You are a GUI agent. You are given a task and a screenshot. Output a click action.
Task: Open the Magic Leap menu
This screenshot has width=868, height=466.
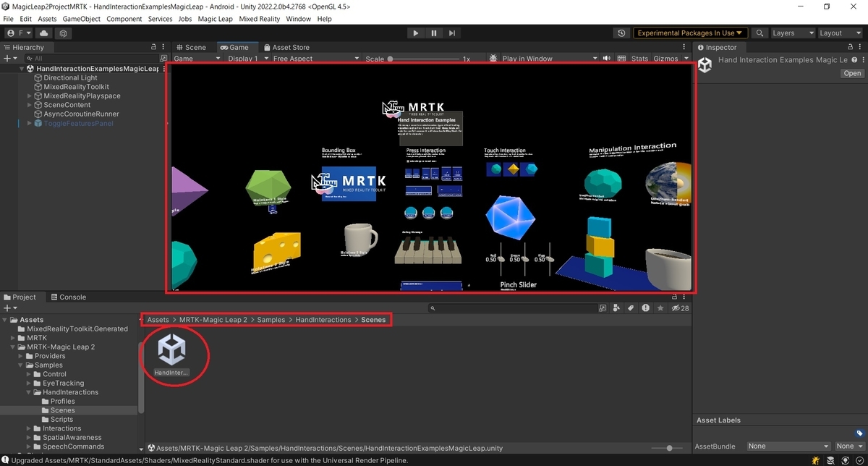coord(216,19)
